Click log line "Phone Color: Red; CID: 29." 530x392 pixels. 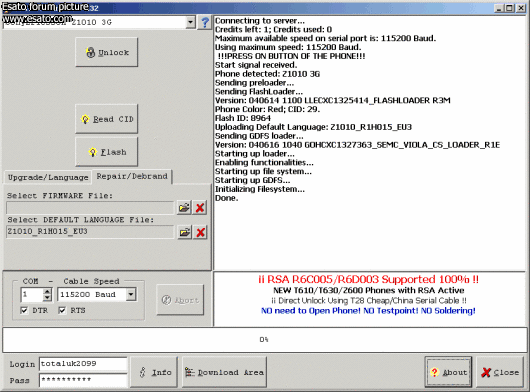(x=267, y=109)
